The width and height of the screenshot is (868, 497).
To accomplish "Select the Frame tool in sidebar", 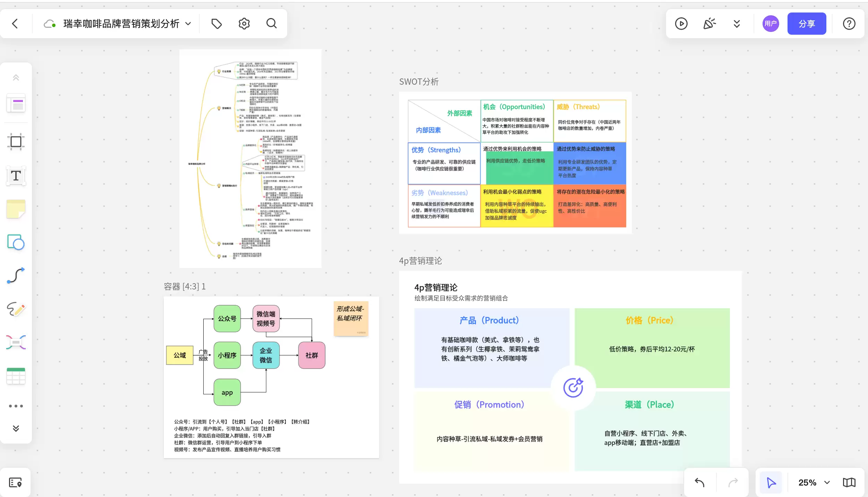I will click(16, 142).
